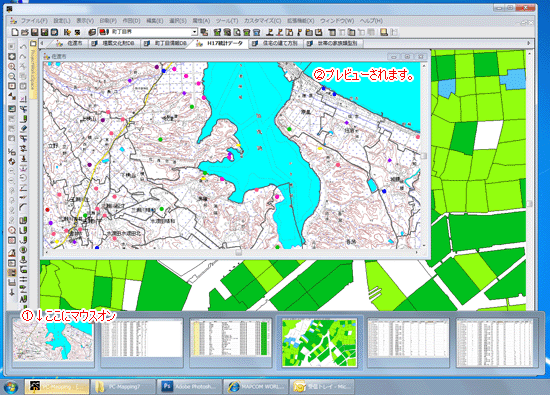Switch to the 住宅の建て方別 tab
Screen dimensions: 550x395
pyautogui.click(x=275, y=43)
